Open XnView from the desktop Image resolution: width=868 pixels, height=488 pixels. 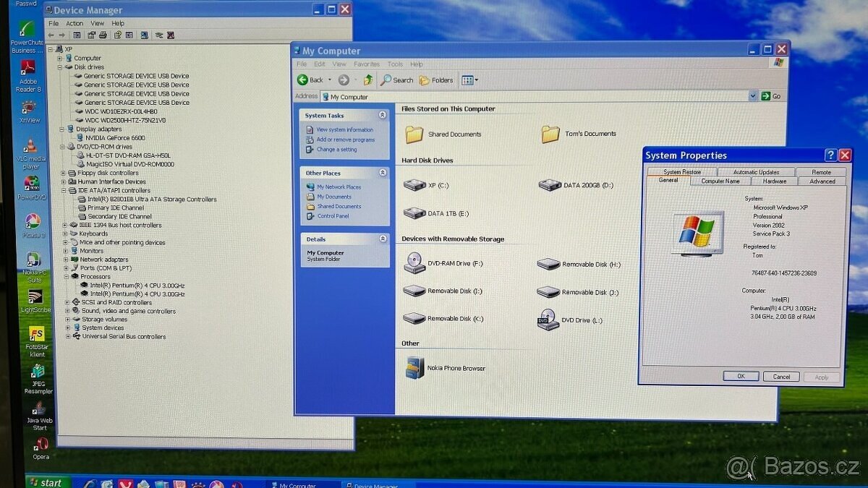coord(29,108)
